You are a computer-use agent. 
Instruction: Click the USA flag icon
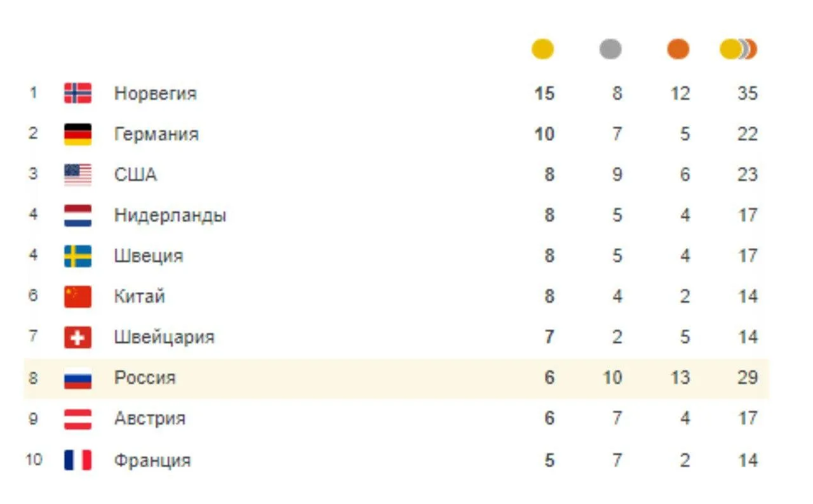(x=77, y=175)
